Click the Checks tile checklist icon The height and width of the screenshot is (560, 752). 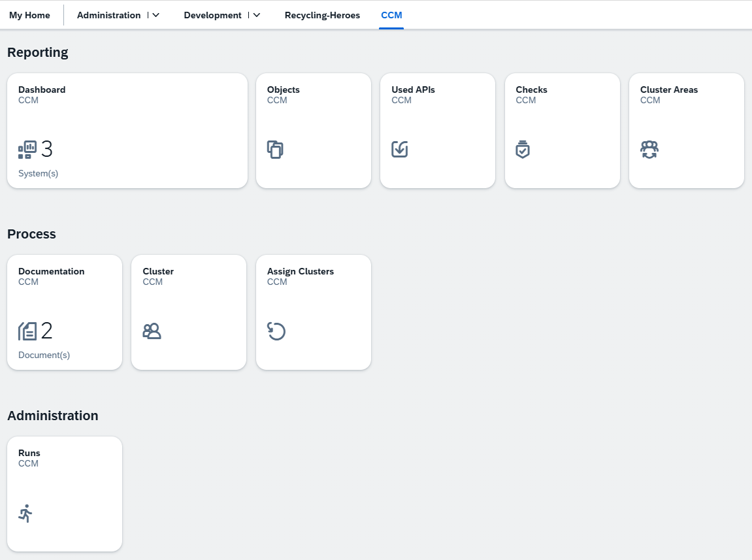pyautogui.click(x=523, y=149)
